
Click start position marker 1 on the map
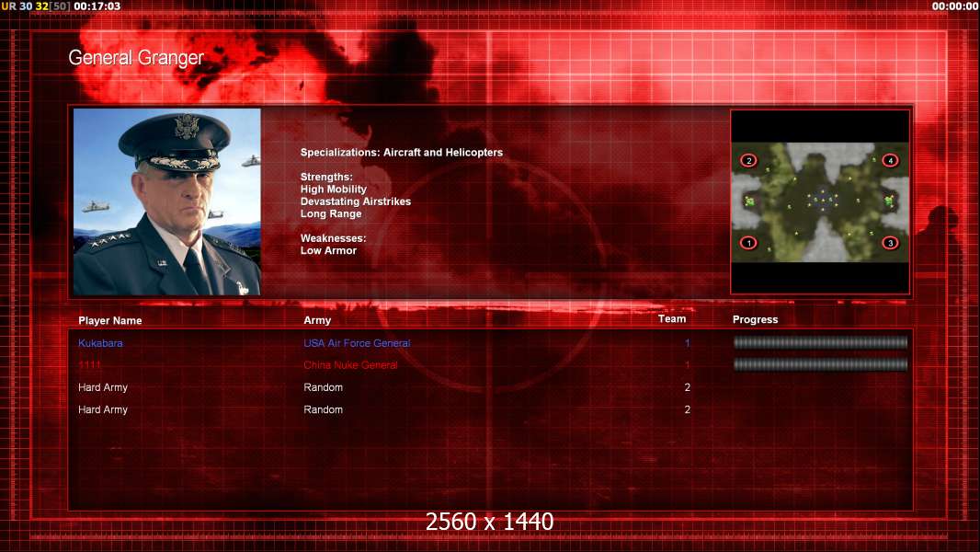pyautogui.click(x=748, y=243)
